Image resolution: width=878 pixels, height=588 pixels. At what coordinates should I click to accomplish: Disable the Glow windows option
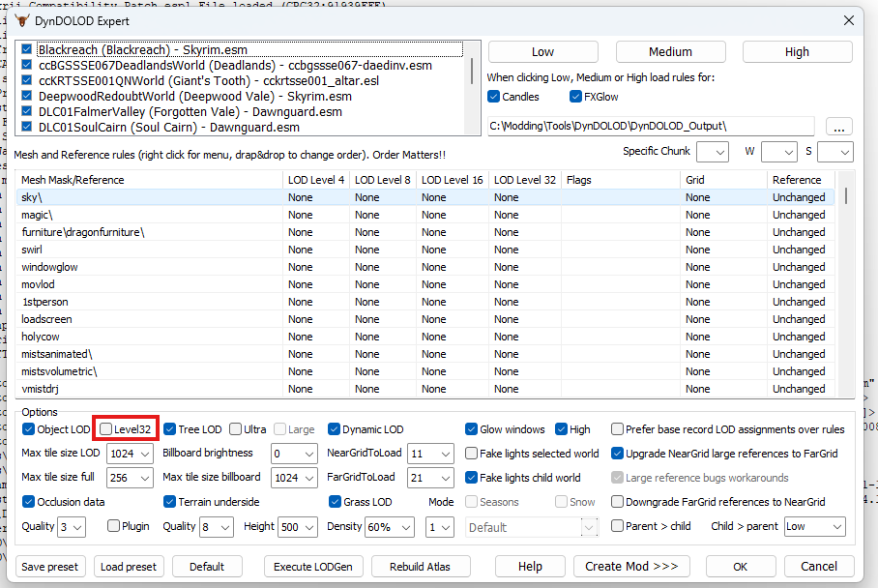(472, 429)
